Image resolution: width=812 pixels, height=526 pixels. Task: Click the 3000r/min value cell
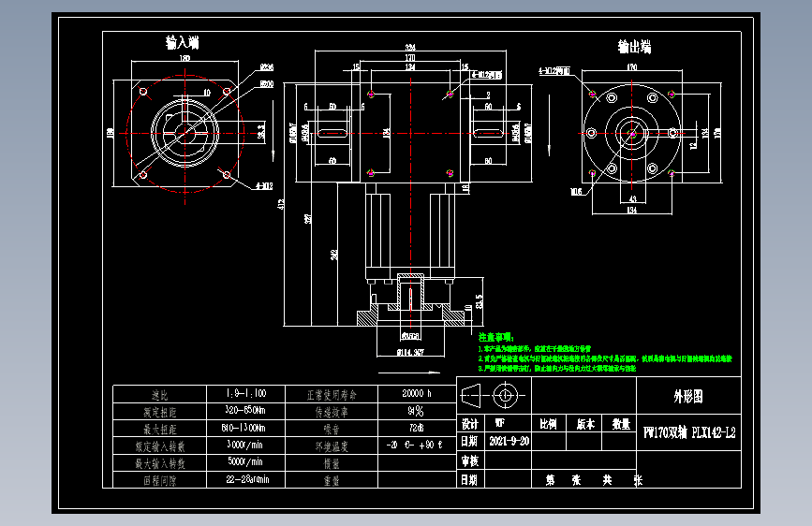(245, 446)
